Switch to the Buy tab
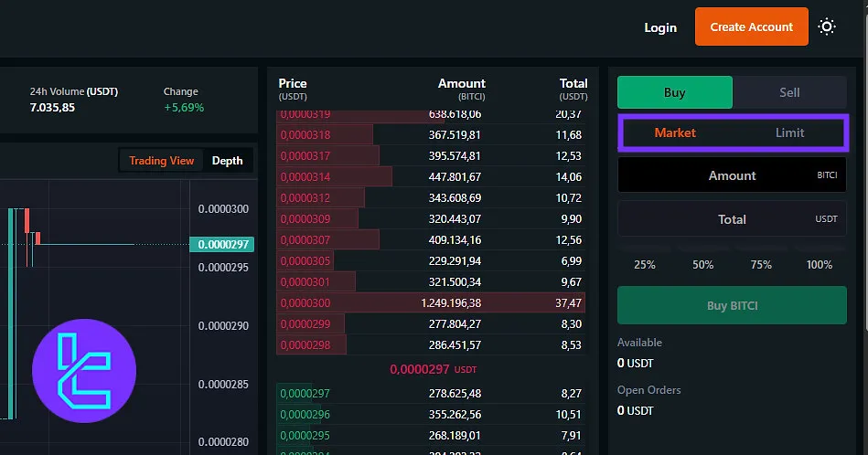This screenshot has height=455, width=868. (674, 92)
